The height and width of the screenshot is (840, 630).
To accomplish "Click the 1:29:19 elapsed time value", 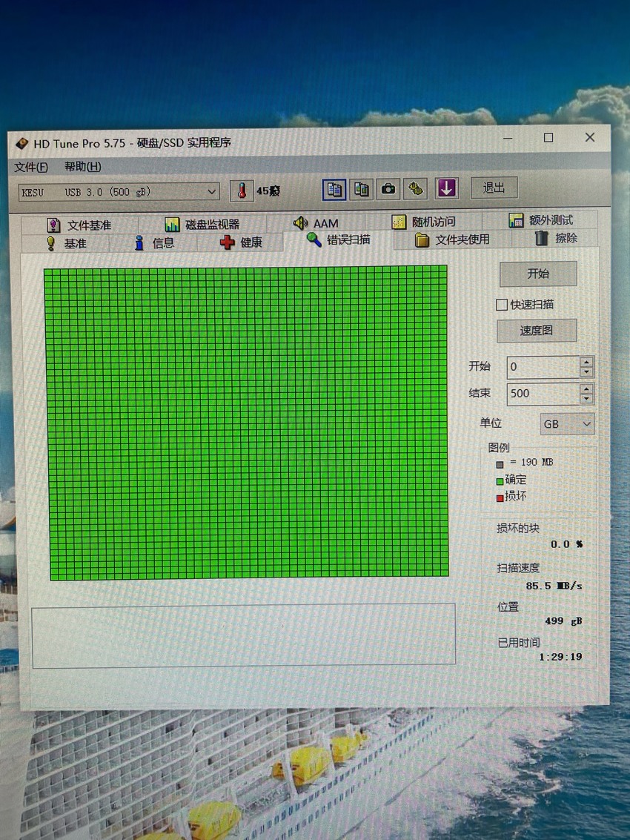I will pyautogui.click(x=560, y=657).
